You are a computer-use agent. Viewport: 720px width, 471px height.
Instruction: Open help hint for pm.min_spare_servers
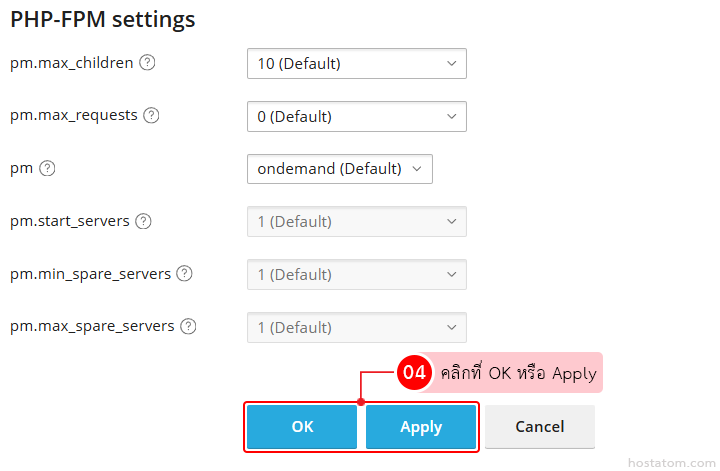click(x=184, y=273)
